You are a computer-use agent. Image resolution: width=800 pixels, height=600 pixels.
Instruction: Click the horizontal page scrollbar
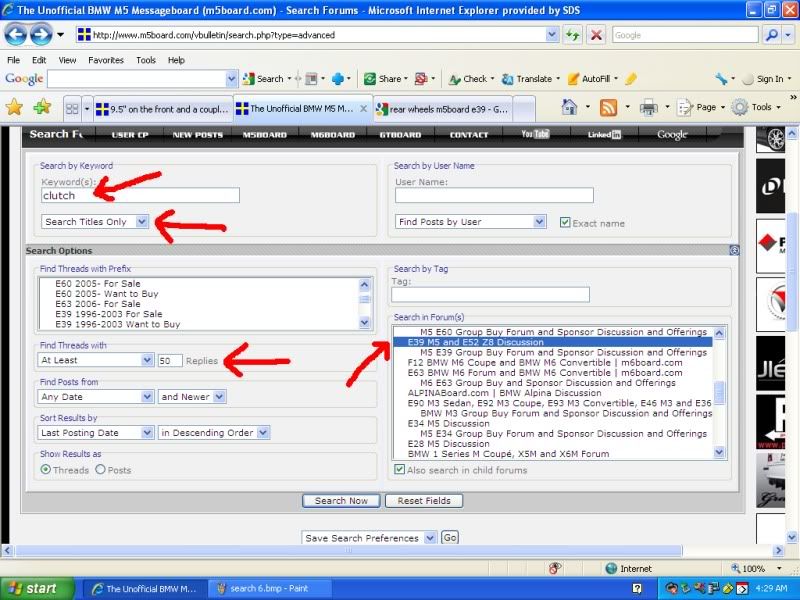348,551
